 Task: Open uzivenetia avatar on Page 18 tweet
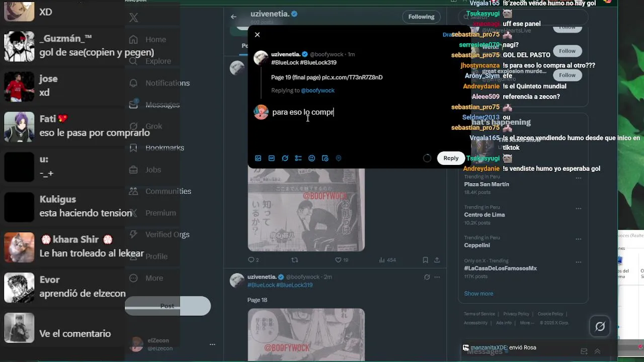(237, 281)
